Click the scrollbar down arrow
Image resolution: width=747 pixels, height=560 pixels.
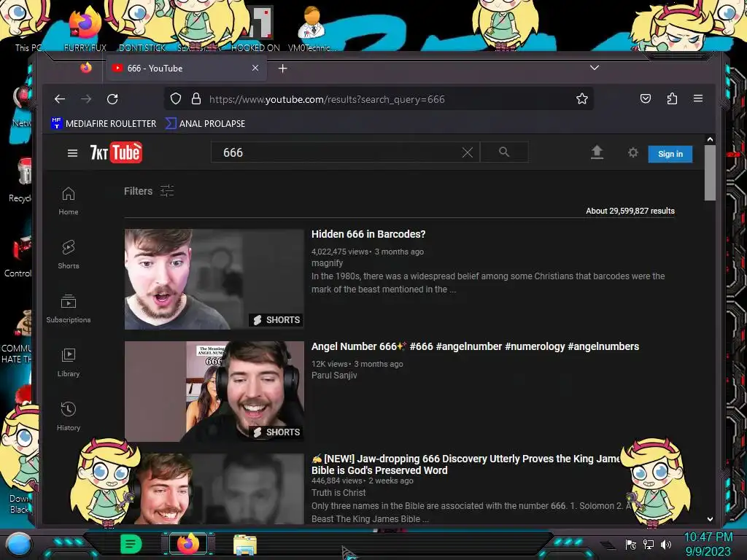(710, 519)
